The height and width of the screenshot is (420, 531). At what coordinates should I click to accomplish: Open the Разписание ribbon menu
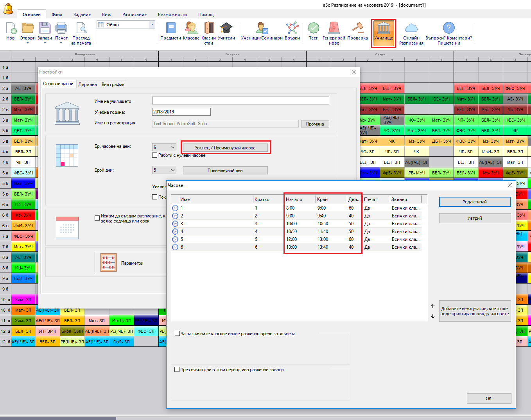(134, 14)
